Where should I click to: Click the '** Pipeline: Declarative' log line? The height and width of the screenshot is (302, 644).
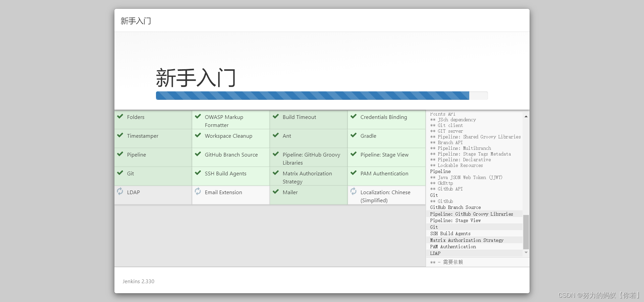coord(461,160)
